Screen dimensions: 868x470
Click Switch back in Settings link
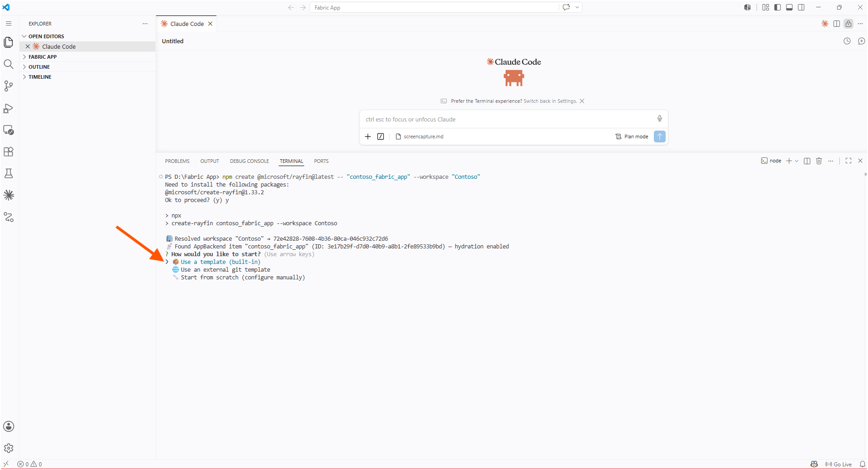point(550,101)
